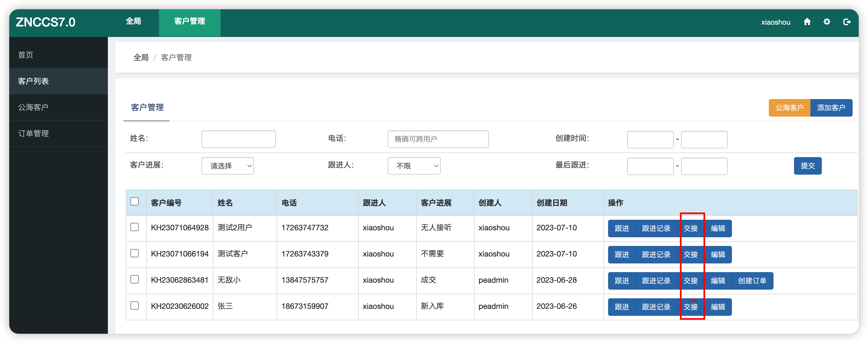Image resolution: width=868 pixels, height=343 pixels.
Task: Log out using the exit icon
Action: (x=847, y=22)
